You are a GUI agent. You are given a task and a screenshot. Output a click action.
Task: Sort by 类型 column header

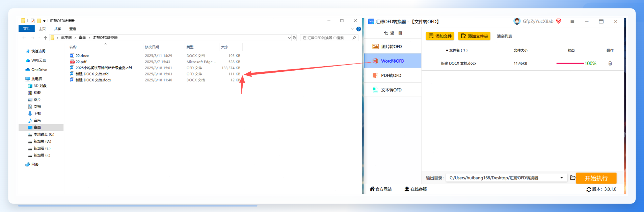pyautogui.click(x=190, y=47)
